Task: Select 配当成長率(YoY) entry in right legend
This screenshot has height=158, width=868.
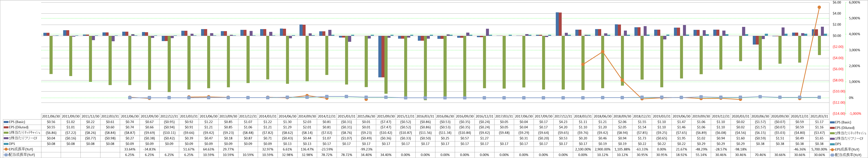Action: 846,155
